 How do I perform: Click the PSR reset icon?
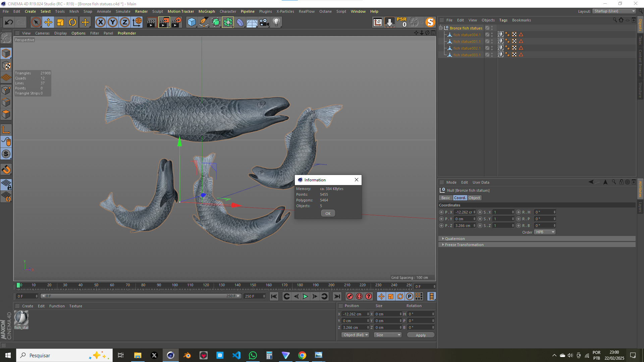(402, 22)
